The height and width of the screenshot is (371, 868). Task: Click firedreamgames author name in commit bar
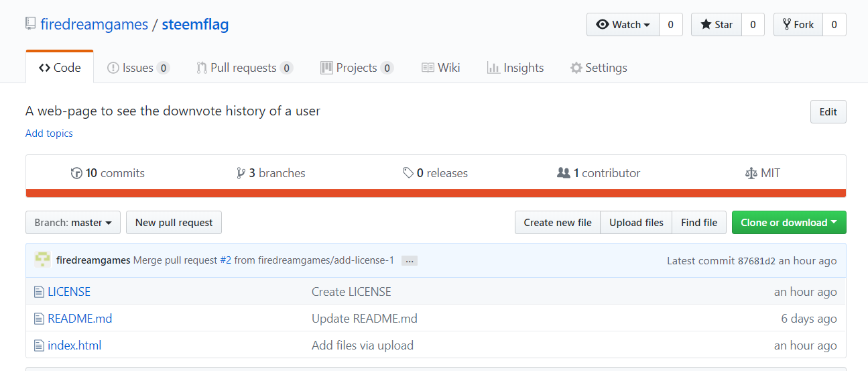coord(93,260)
